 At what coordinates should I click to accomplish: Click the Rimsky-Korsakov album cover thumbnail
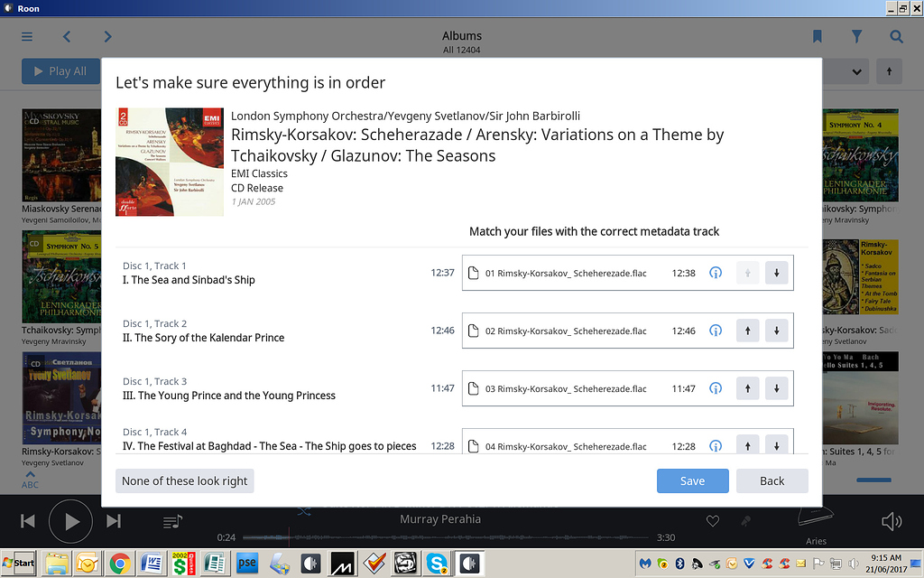(x=169, y=163)
